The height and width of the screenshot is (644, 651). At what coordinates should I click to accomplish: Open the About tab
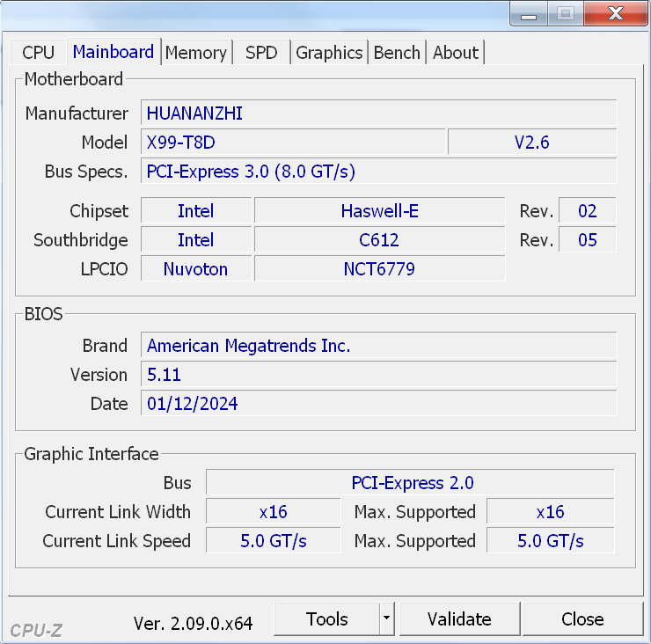(x=456, y=53)
